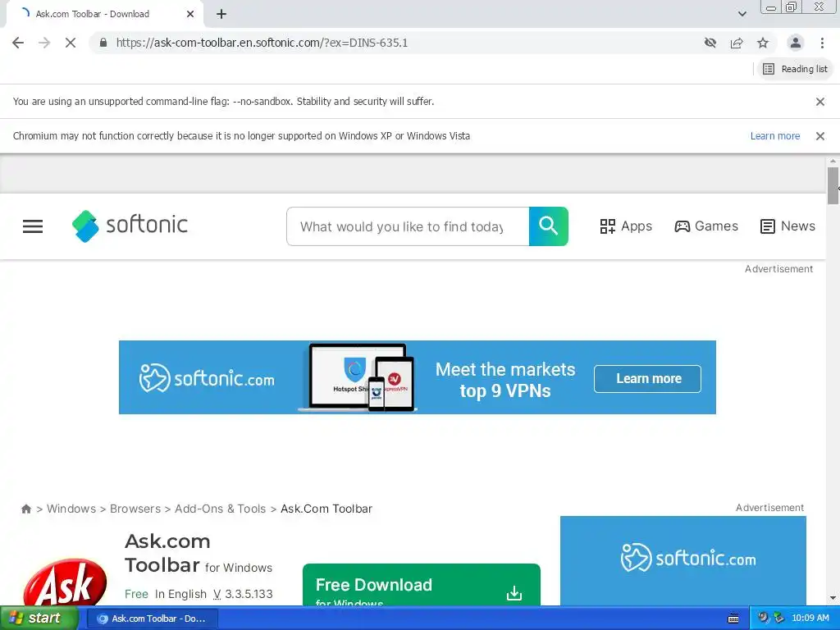
Task: Dismiss the Windows XP support warning
Action: coord(820,136)
